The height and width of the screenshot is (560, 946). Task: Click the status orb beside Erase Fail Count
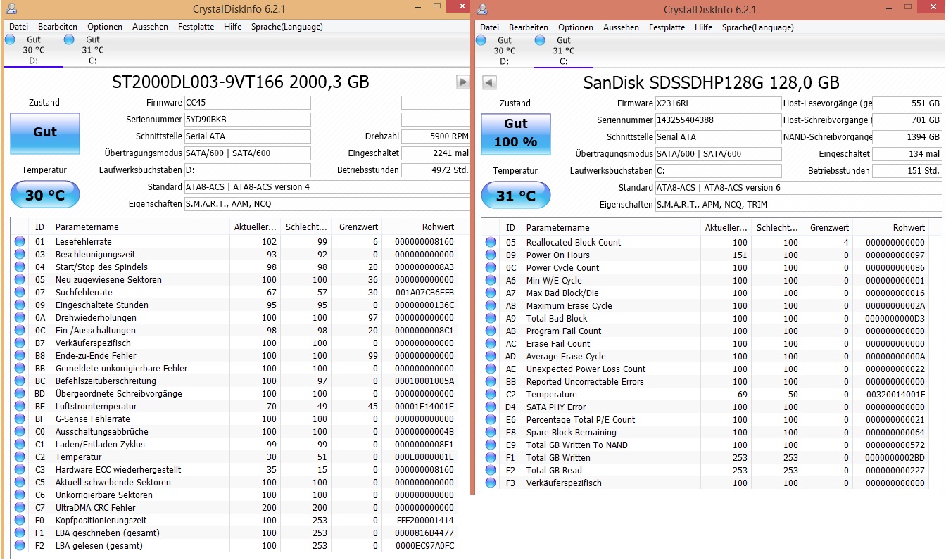point(491,344)
